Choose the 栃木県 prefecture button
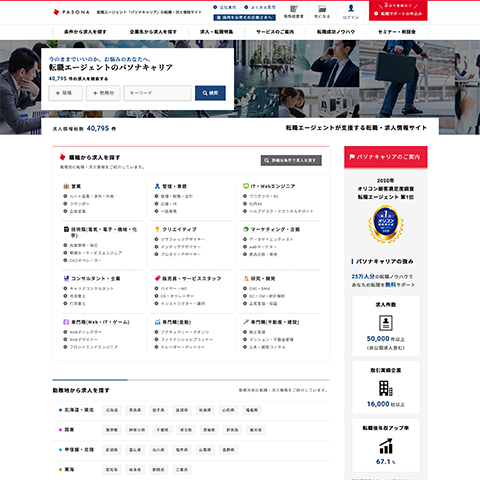This screenshot has height=480, width=480. click(256, 430)
